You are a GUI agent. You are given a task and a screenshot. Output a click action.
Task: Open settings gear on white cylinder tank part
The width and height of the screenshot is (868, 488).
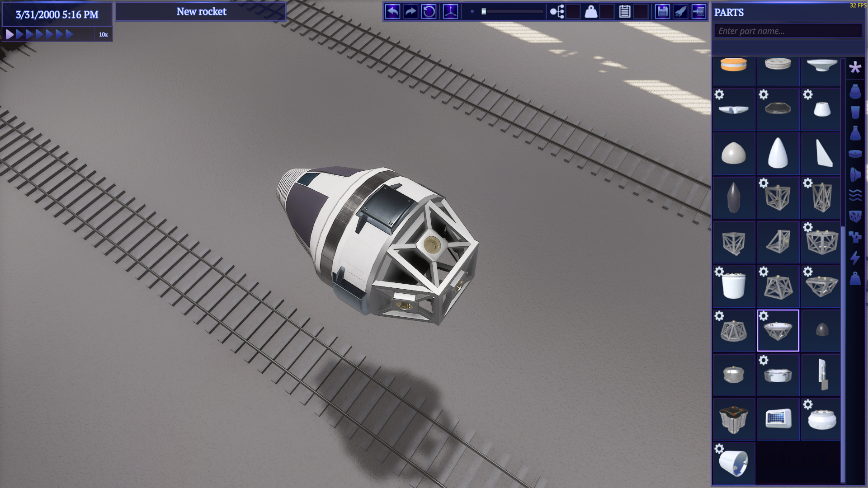coord(719,272)
